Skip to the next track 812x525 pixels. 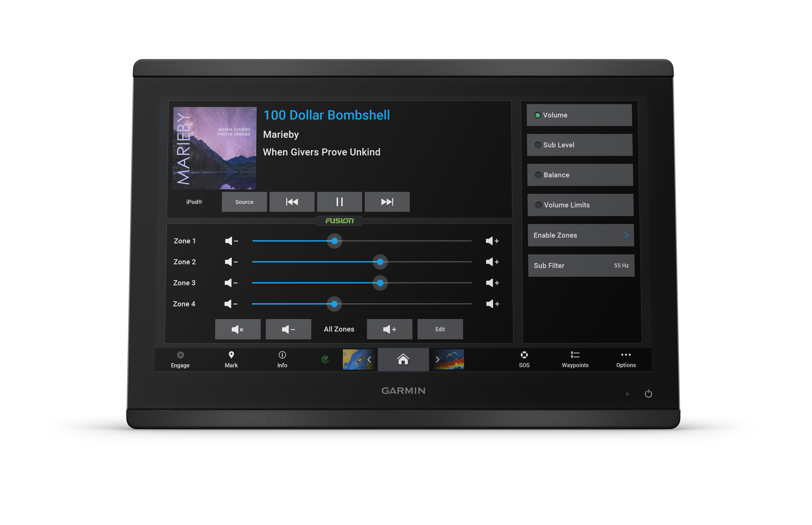coord(387,202)
